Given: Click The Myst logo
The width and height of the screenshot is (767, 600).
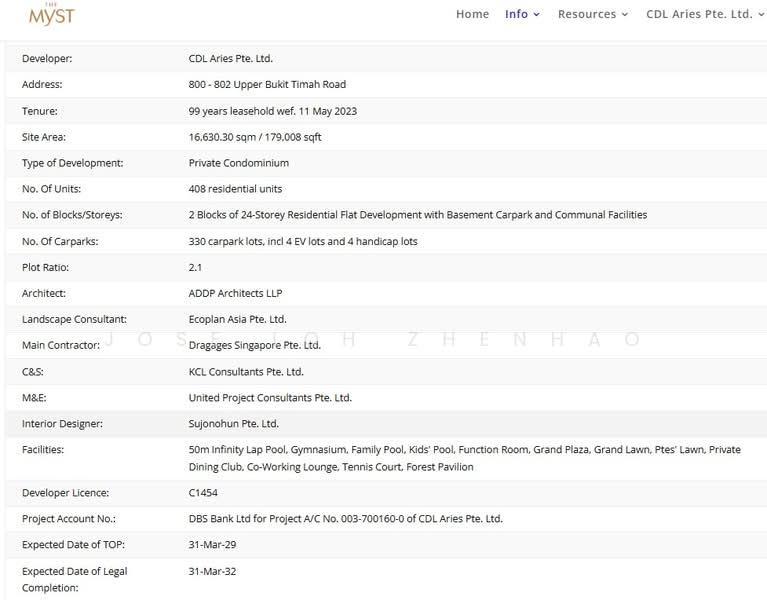Looking at the screenshot, I should tap(51, 14).
